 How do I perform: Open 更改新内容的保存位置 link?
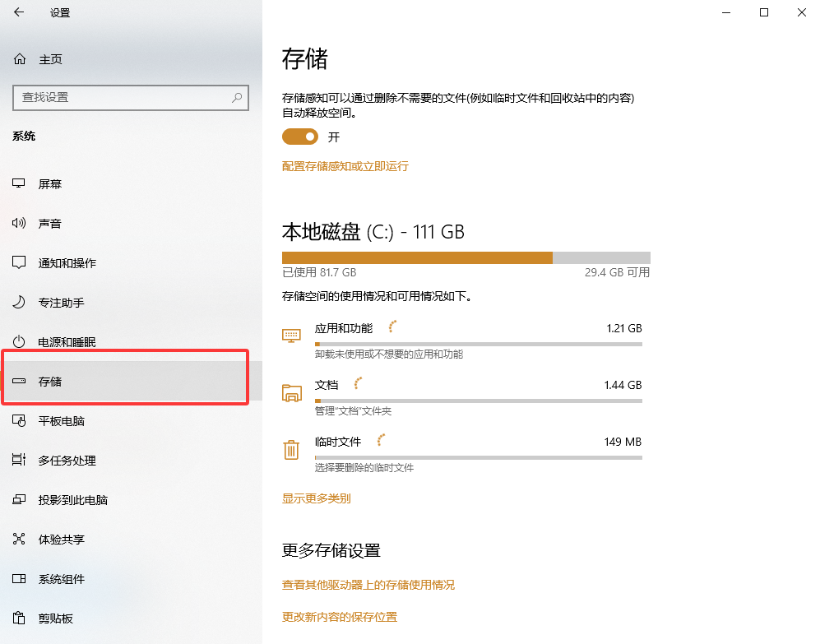(339, 616)
